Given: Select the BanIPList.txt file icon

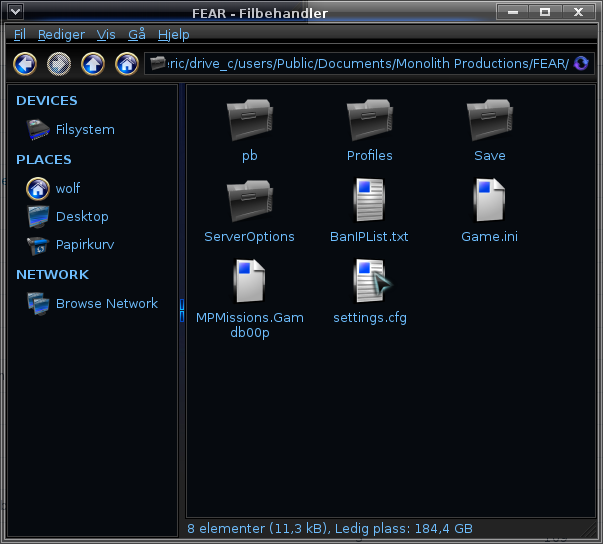Looking at the screenshot, I should coord(370,200).
